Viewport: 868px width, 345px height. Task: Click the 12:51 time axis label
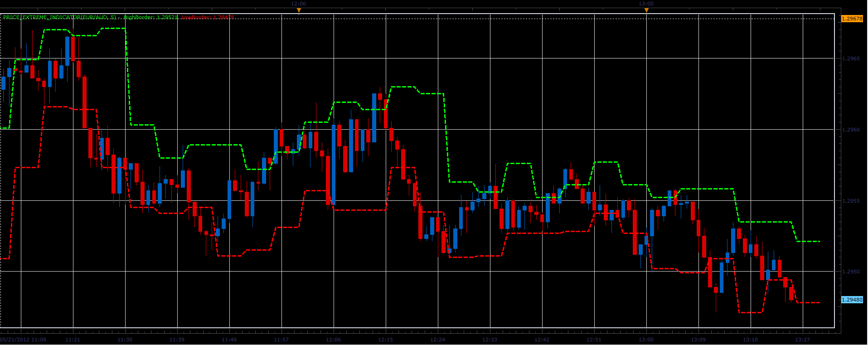[x=594, y=340]
